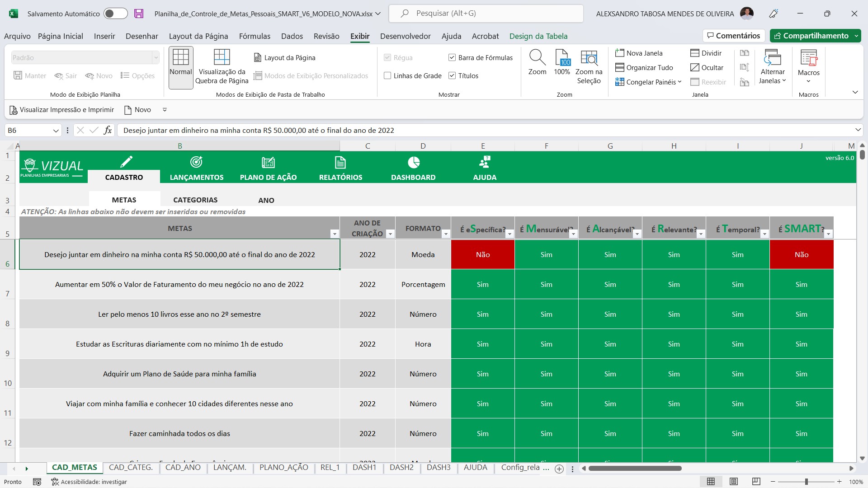
Task: Uncheck the Títulos checkbox
Action: click(452, 76)
